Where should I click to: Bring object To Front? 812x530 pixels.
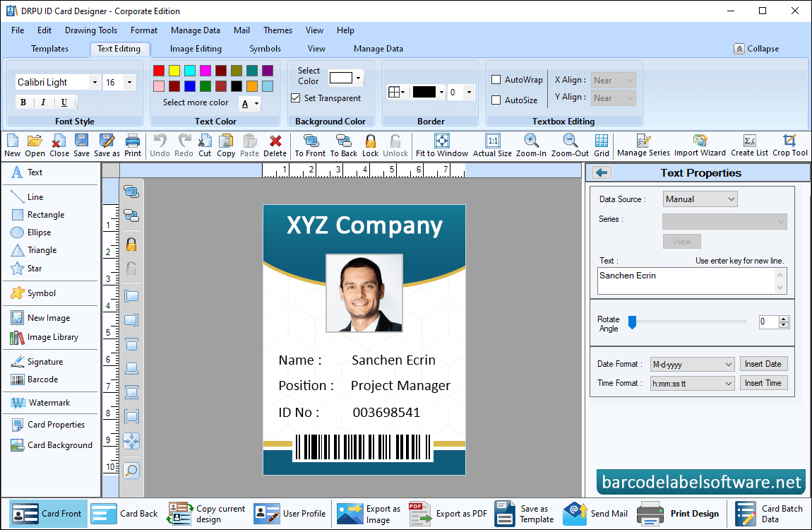pyautogui.click(x=310, y=146)
